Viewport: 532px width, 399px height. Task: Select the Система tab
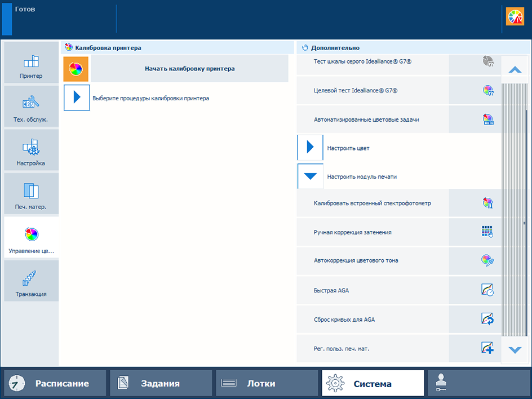click(373, 383)
